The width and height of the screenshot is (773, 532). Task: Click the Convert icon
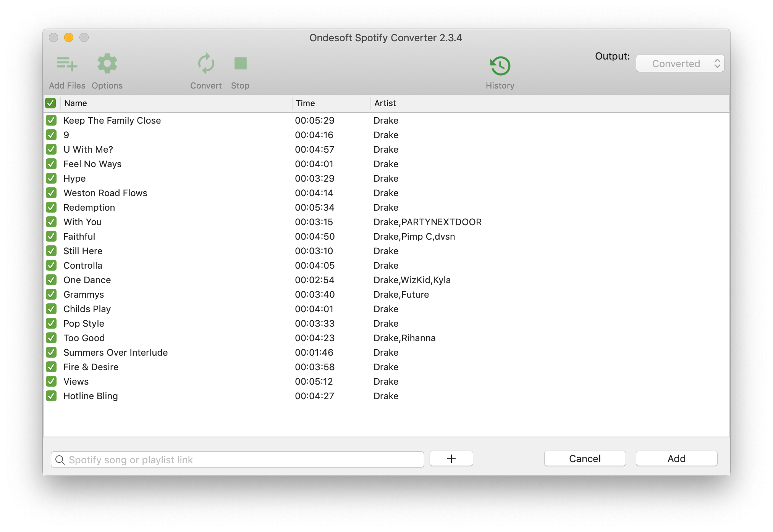coord(206,63)
